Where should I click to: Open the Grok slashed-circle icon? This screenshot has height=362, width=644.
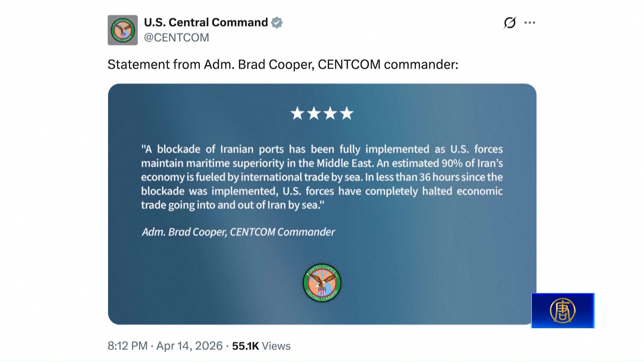click(509, 23)
